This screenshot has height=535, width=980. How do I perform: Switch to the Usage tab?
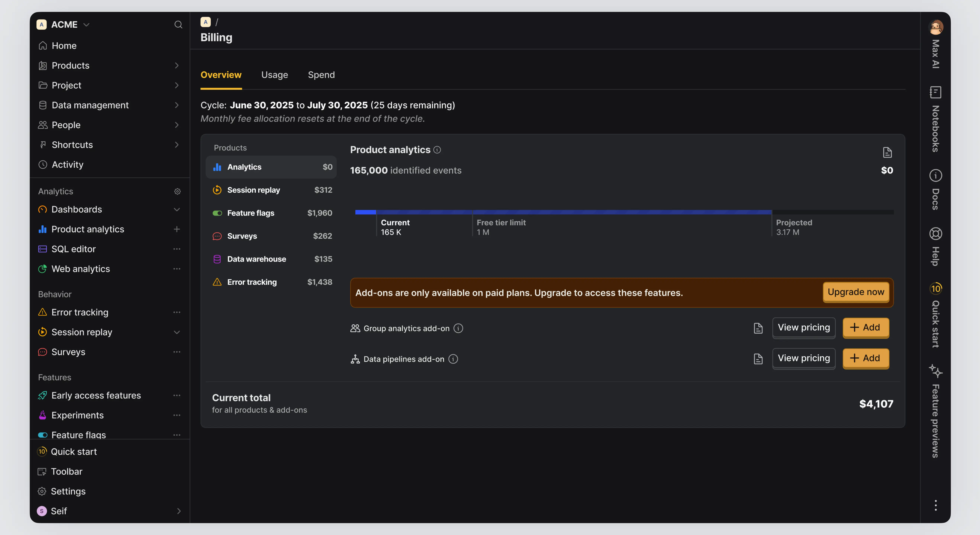pos(274,75)
